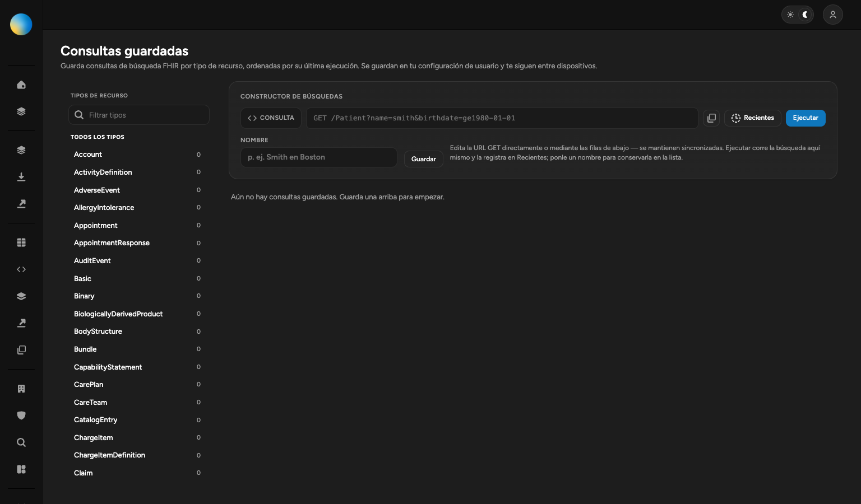Click the round blue-yellow app logo
861x504 pixels.
coord(21,24)
